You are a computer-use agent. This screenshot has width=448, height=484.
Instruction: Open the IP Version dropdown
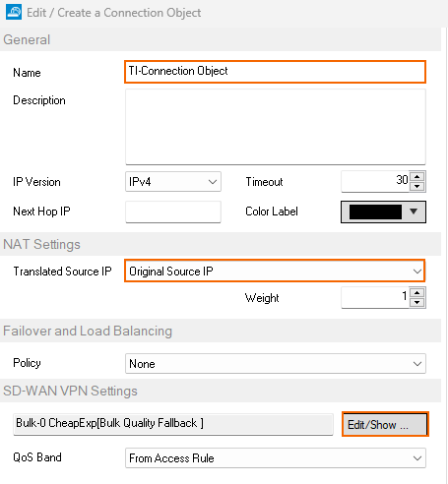click(173, 181)
